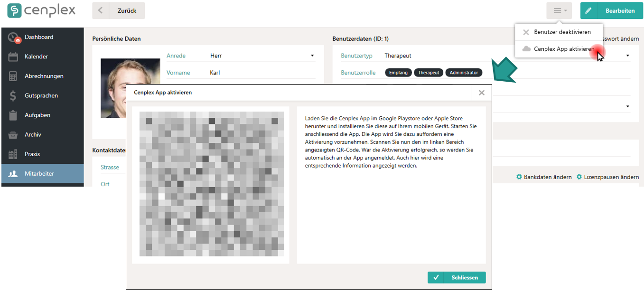Open Kalender in the sidebar
Screen dimensions: 644x293
pyautogui.click(x=43, y=57)
